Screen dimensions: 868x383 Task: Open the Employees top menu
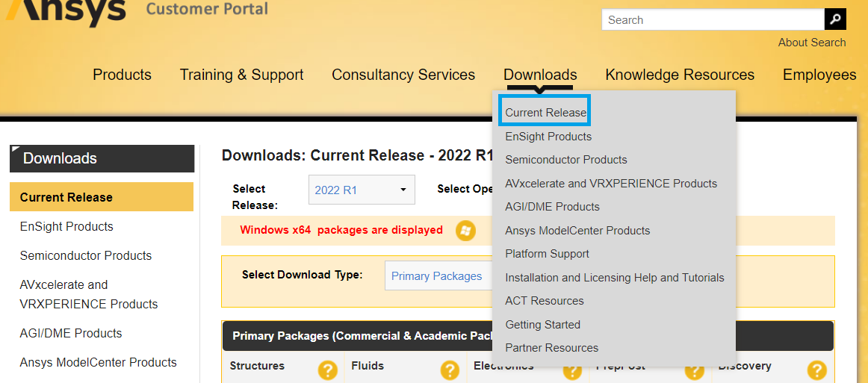819,75
